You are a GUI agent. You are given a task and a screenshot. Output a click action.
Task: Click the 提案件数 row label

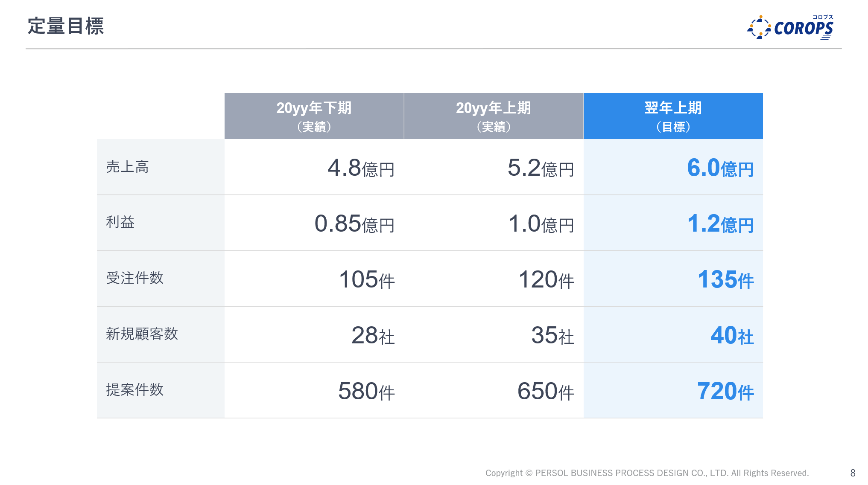coord(134,390)
